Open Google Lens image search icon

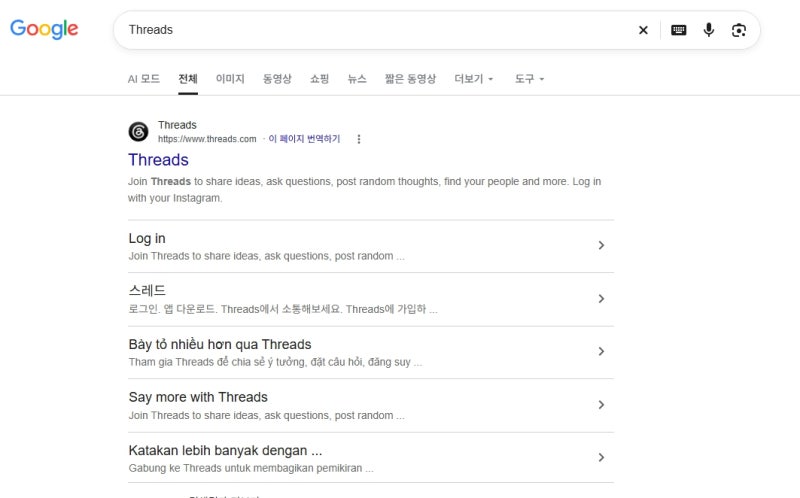coord(739,30)
